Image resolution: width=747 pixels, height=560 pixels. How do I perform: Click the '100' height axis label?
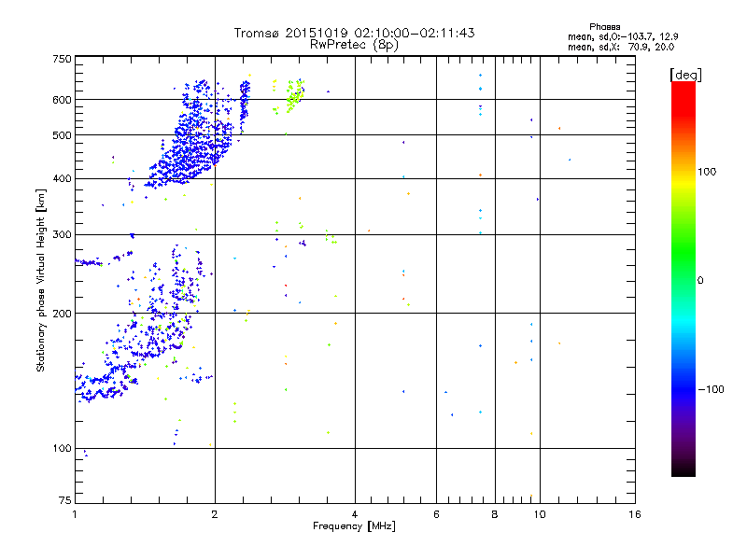click(63, 449)
